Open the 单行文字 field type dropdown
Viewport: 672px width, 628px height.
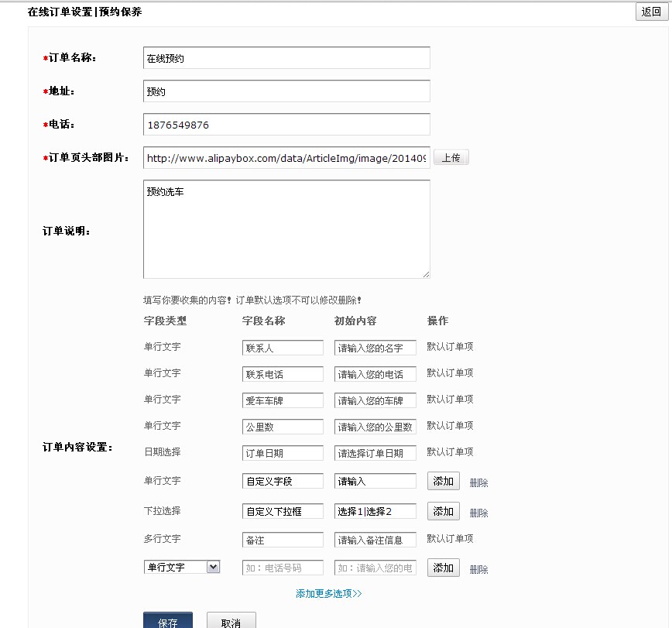(x=182, y=568)
